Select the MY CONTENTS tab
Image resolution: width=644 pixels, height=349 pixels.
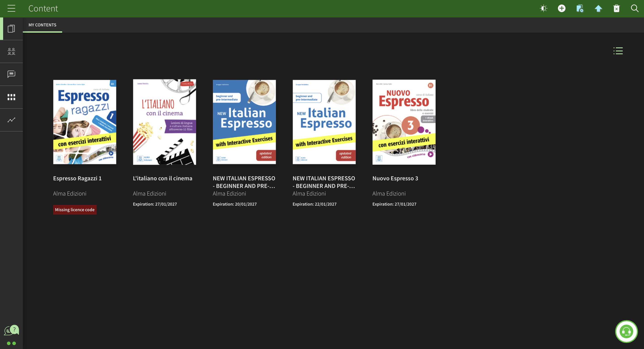(x=42, y=25)
